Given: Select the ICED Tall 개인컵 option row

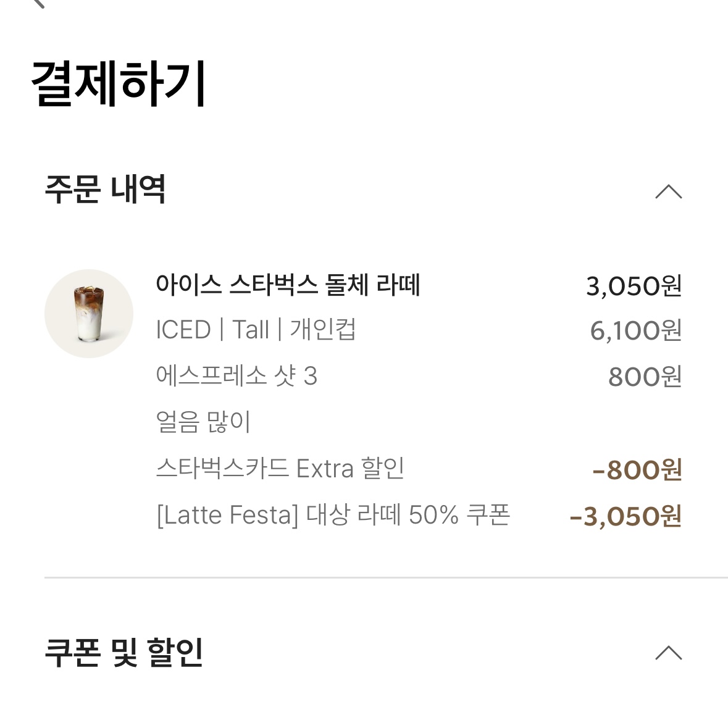Looking at the screenshot, I should pyautogui.click(x=259, y=330).
